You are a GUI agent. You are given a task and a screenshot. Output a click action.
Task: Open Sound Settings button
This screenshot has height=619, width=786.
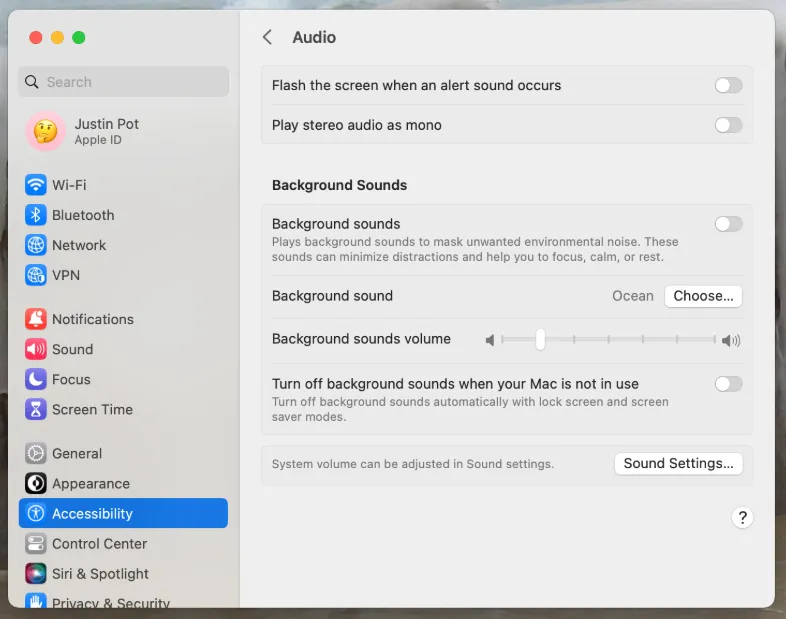coord(678,464)
